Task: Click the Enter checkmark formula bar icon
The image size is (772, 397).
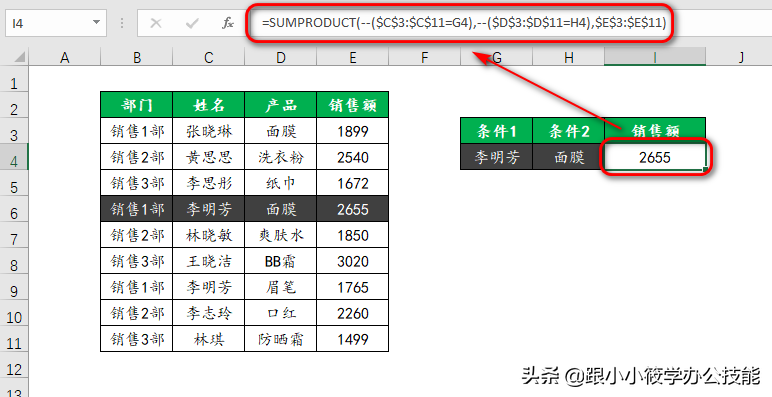Action: 192,23
